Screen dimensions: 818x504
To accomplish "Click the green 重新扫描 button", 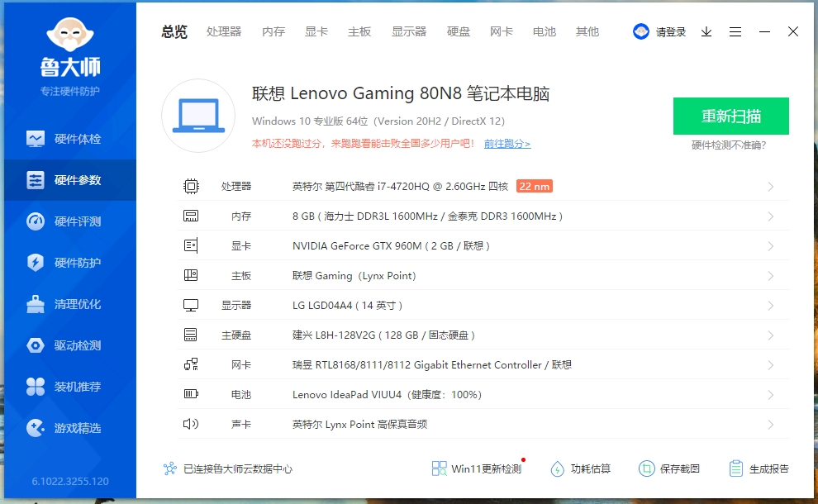I will [731, 116].
